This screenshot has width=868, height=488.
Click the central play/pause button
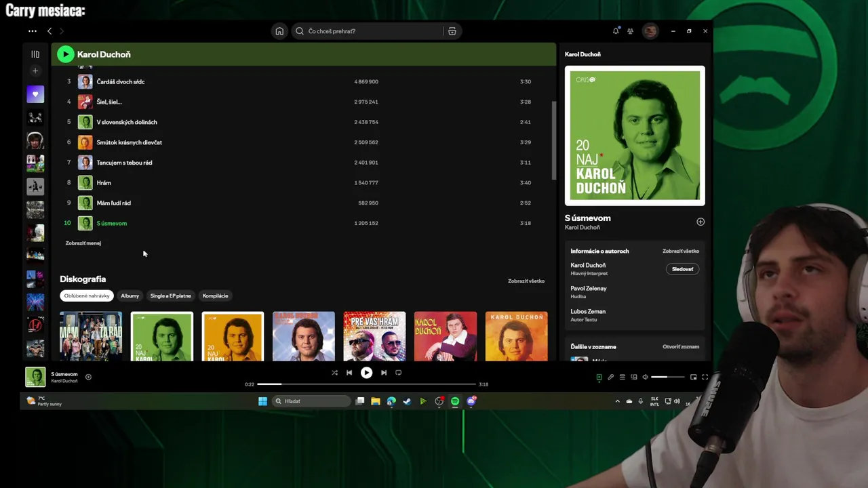point(366,372)
